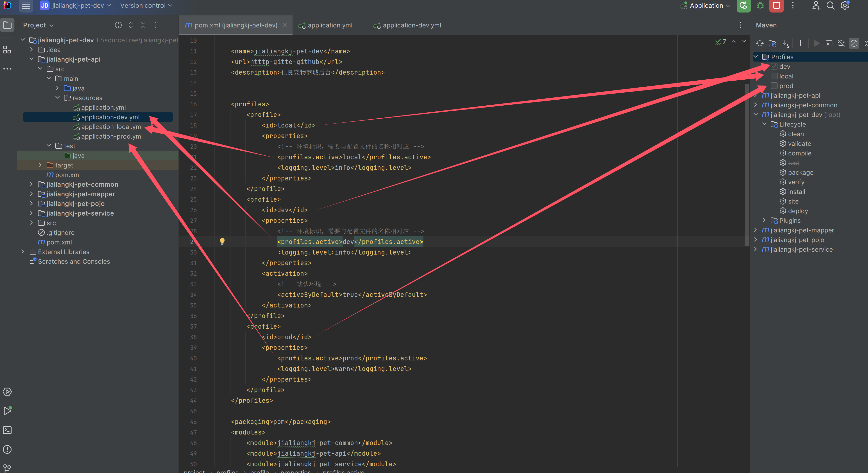
Task: Reload all Maven projects
Action: point(759,44)
